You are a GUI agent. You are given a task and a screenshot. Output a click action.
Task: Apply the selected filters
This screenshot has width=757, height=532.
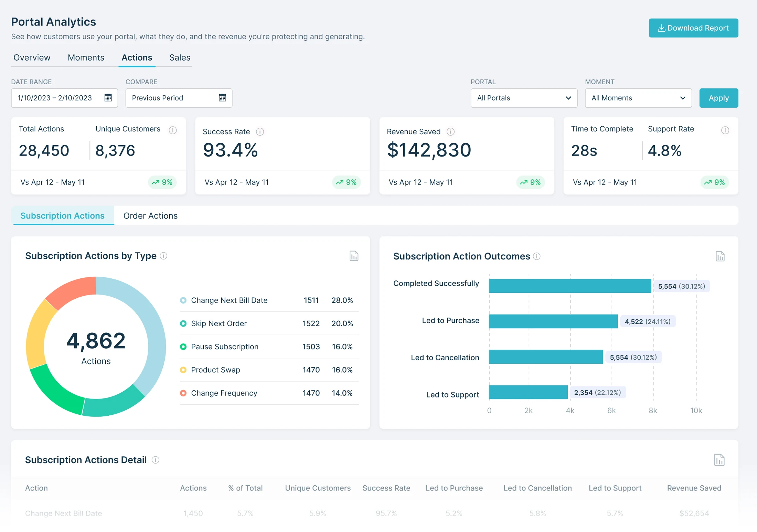point(718,98)
